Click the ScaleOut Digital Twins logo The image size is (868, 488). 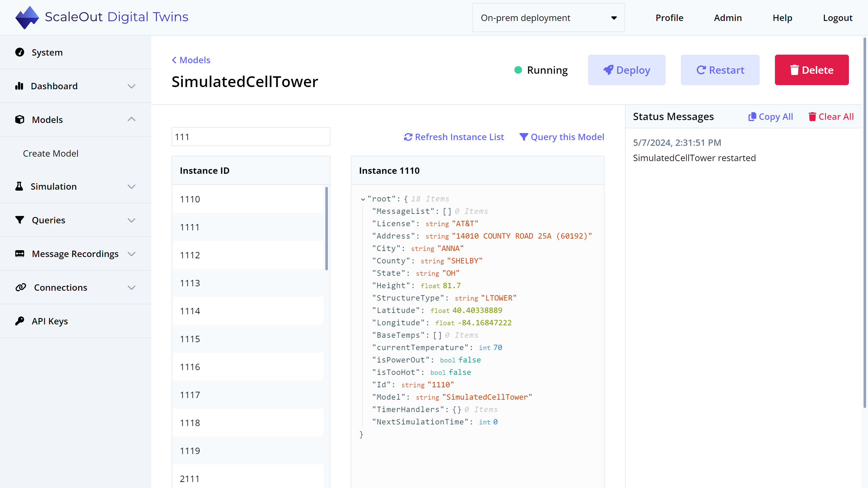click(x=101, y=17)
